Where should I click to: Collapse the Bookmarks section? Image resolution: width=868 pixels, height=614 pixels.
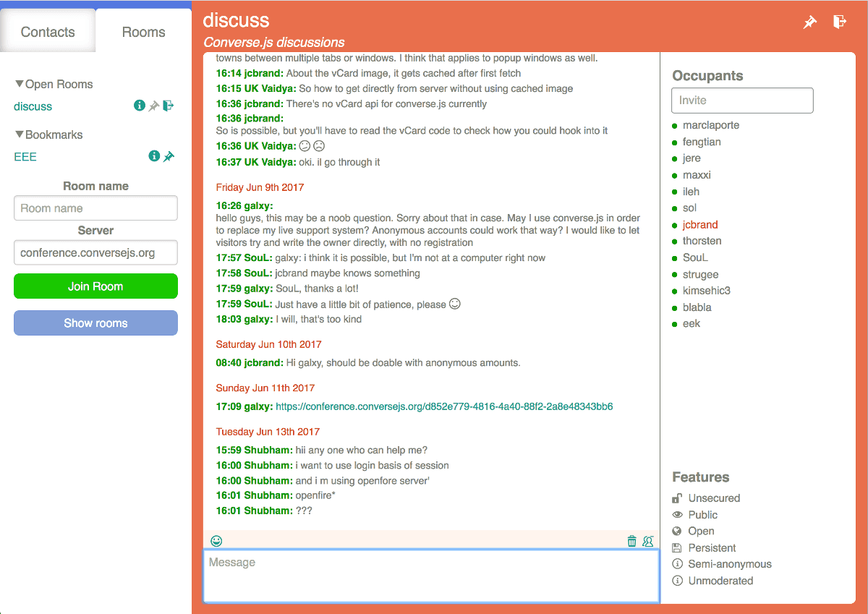point(48,135)
